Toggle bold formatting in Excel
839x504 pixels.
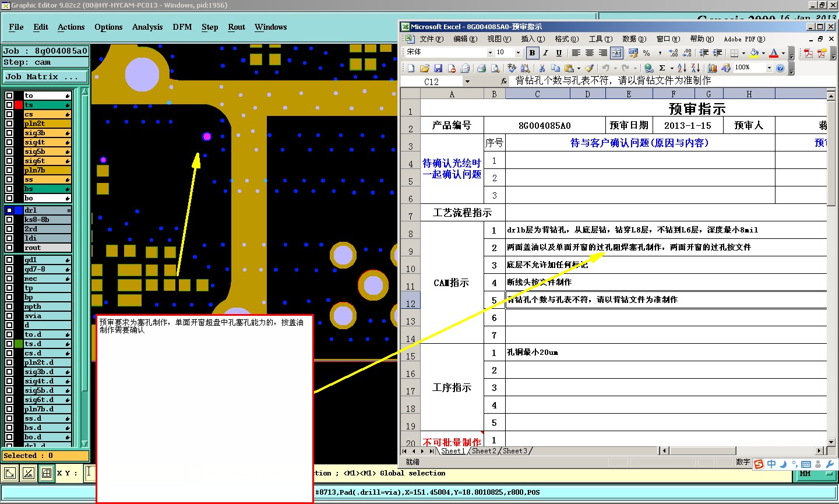point(532,52)
